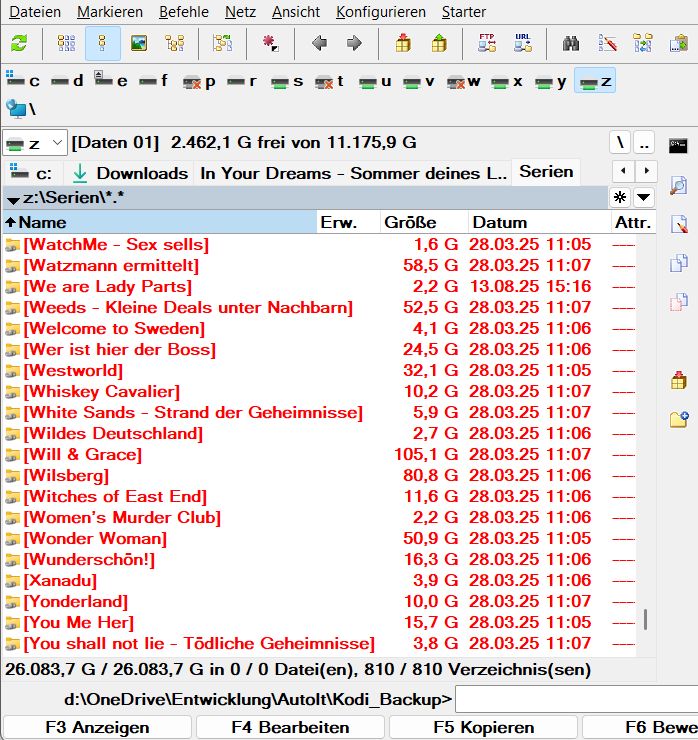Open file search with binoculars icon

[571, 44]
